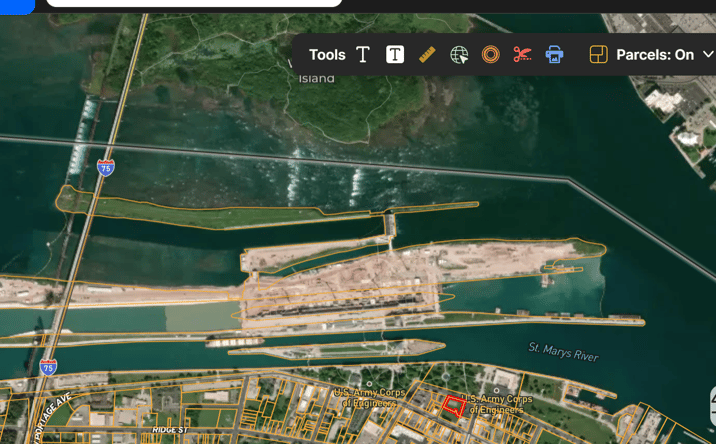Select the red highlighted parcel
Image resolution: width=716 pixels, height=444 pixels.
tap(454, 407)
